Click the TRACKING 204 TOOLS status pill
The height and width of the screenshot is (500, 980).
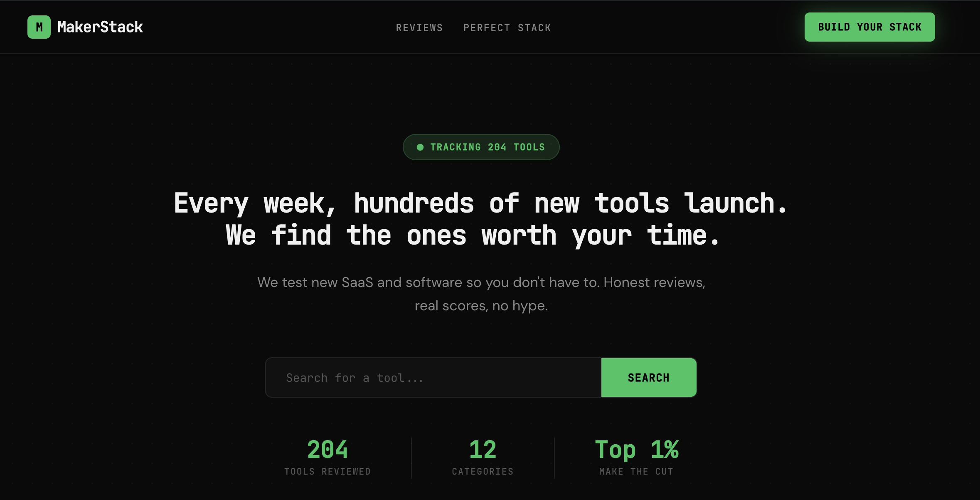[481, 146]
